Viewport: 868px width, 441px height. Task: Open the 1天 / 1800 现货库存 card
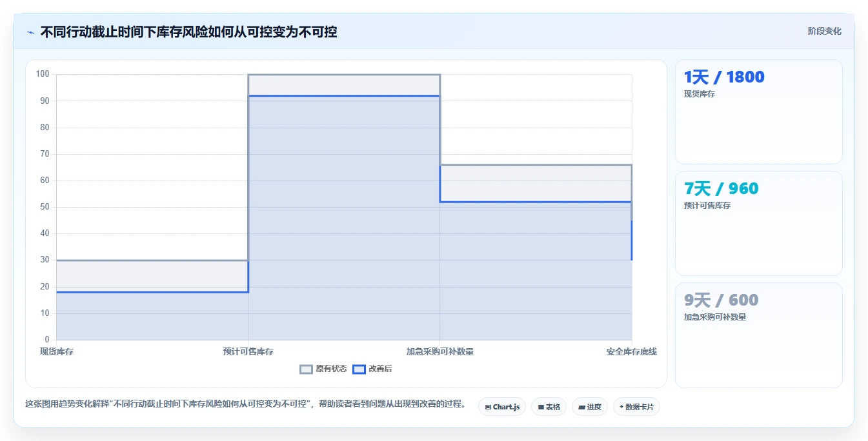[758, 112]
